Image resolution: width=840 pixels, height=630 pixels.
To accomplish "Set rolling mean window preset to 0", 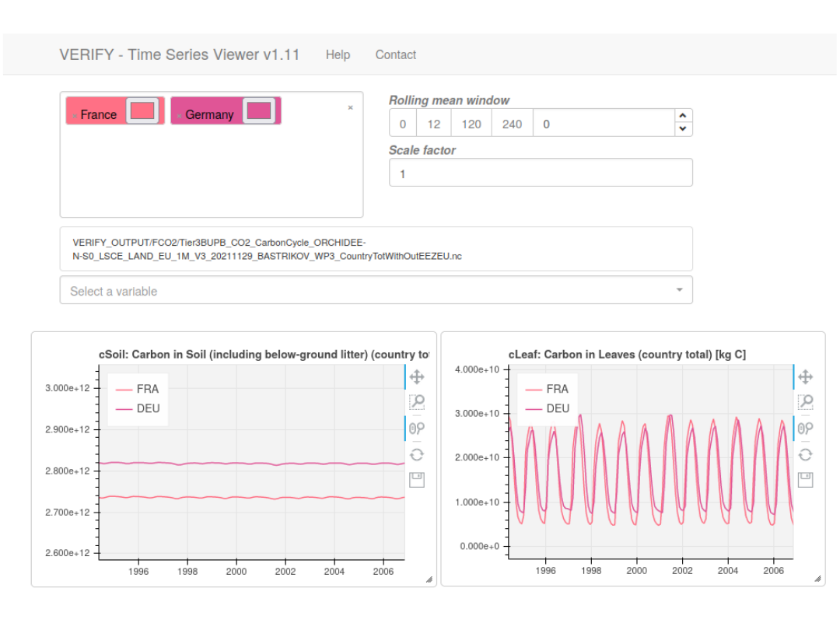I will [403, 124].
